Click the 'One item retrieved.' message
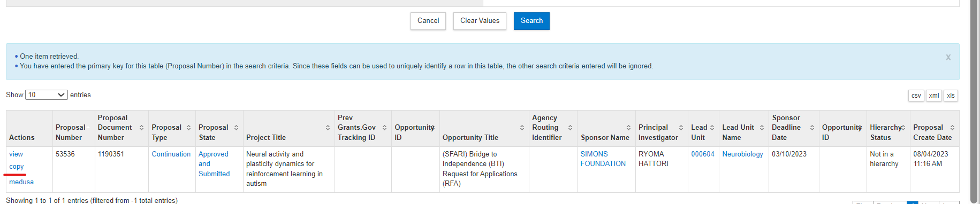Image resolution: width=980 pixels, height=204 pixels. click(49, 56)
